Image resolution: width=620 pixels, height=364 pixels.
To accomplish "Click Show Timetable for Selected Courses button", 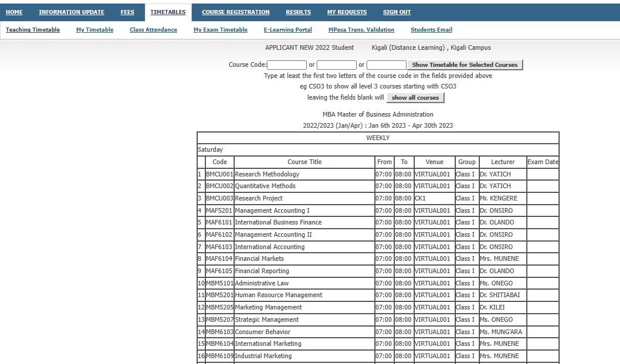I will (x=465, y=65).
